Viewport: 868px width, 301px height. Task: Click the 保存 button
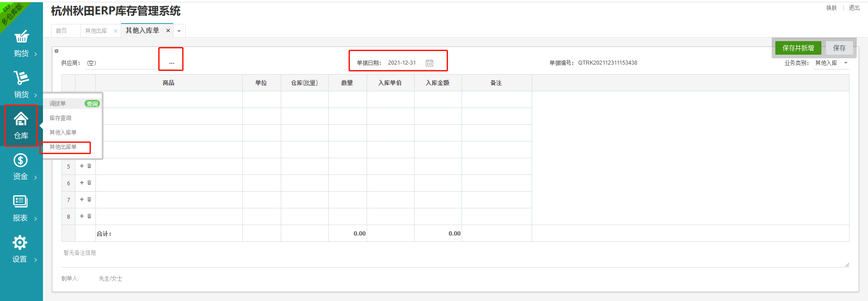tap(840, 48)
